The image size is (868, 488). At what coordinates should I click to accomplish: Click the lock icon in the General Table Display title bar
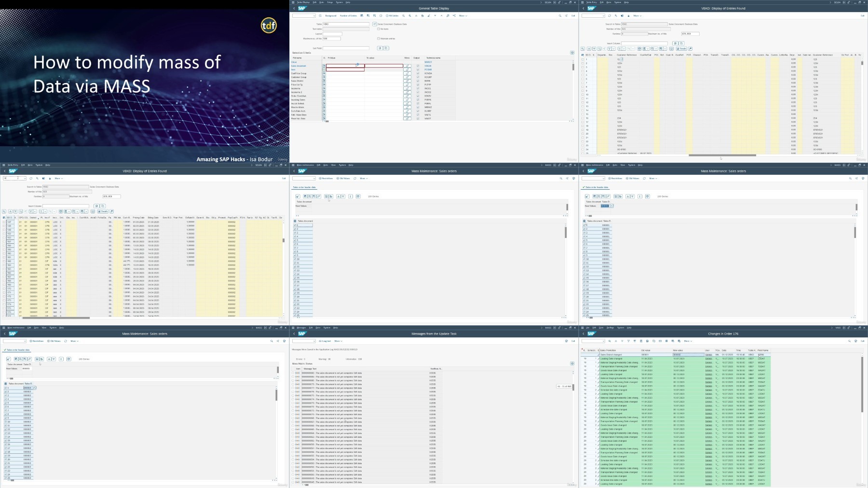click(x=559, y=2)
